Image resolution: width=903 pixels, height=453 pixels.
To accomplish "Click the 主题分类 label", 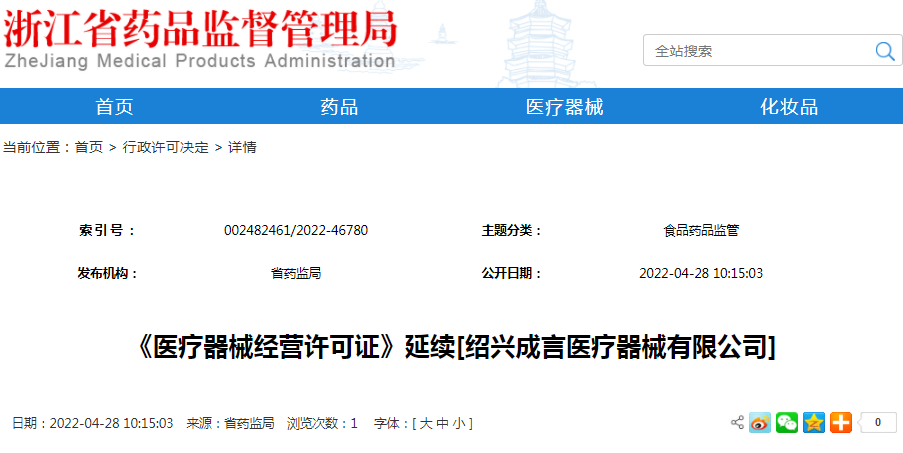I will pyautogui.click(x=512, y=231).
